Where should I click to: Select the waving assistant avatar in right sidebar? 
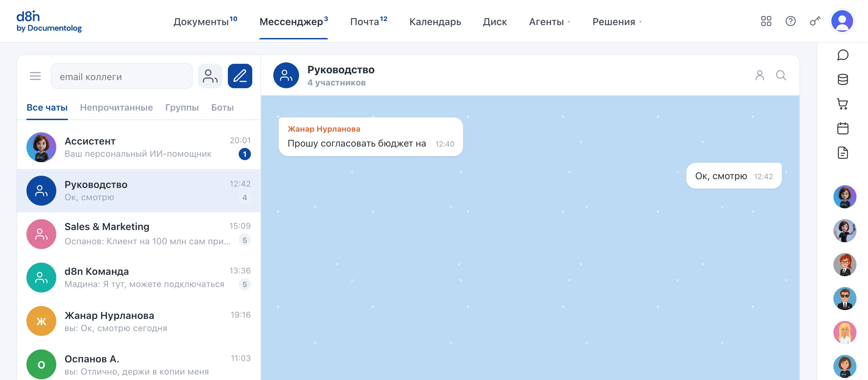pos(845,231)
